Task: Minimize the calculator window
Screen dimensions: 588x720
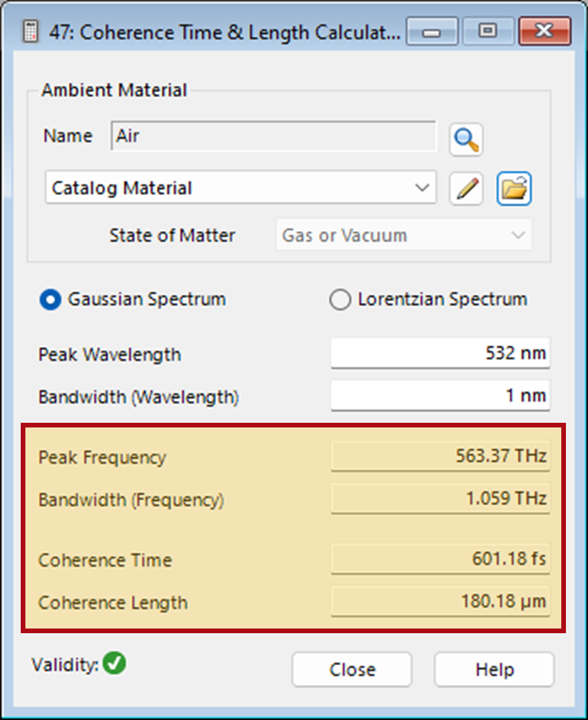Action: click(x=432, y=31)
